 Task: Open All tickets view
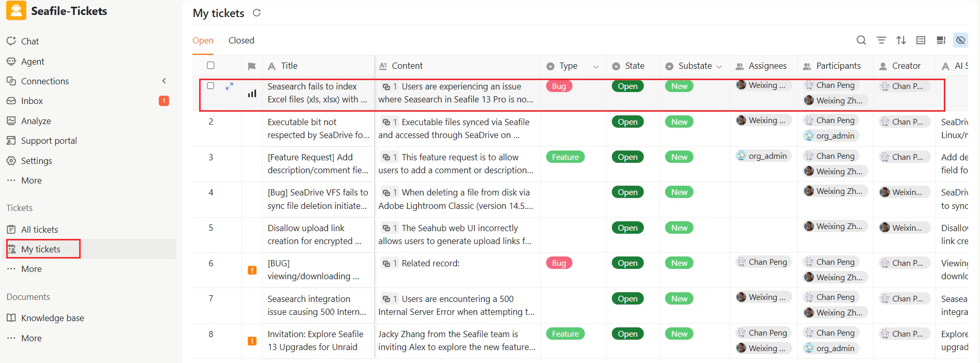tap(39, 230)
